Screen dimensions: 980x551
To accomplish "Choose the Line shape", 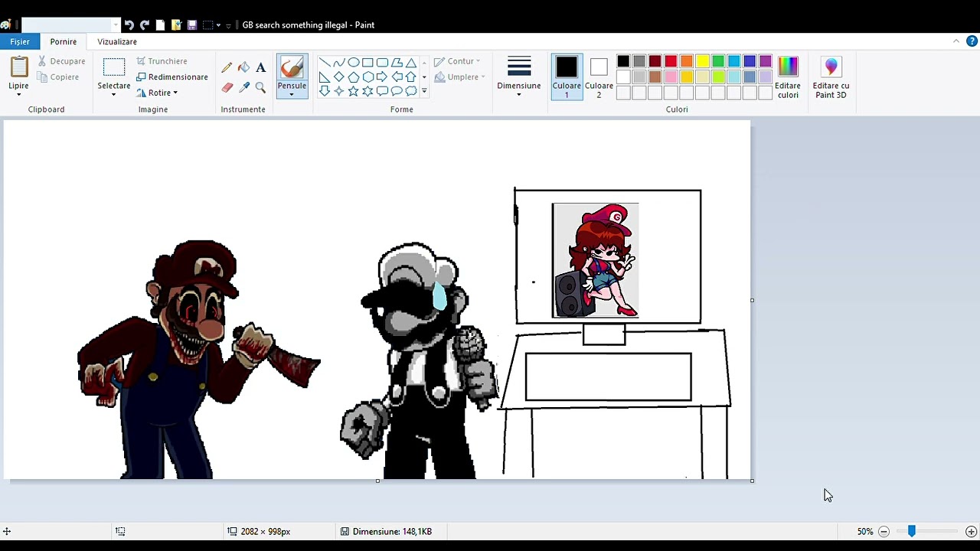I will [x=324, y=62].
